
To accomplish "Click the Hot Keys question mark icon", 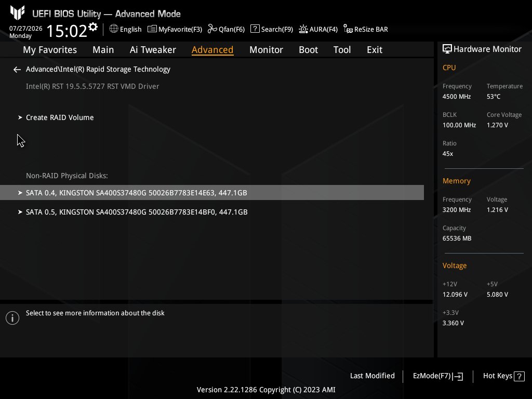I will (x=519, y=376).
